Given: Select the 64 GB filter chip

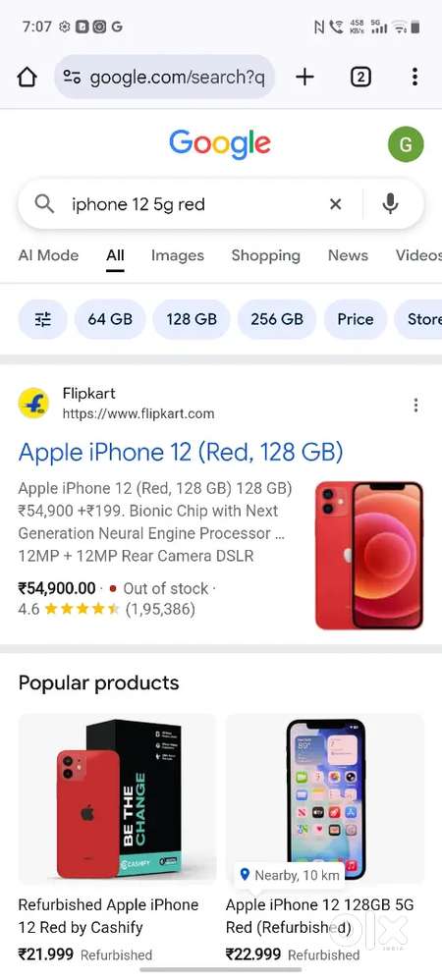Looking at the screenshot, I should tap(110, 319).
